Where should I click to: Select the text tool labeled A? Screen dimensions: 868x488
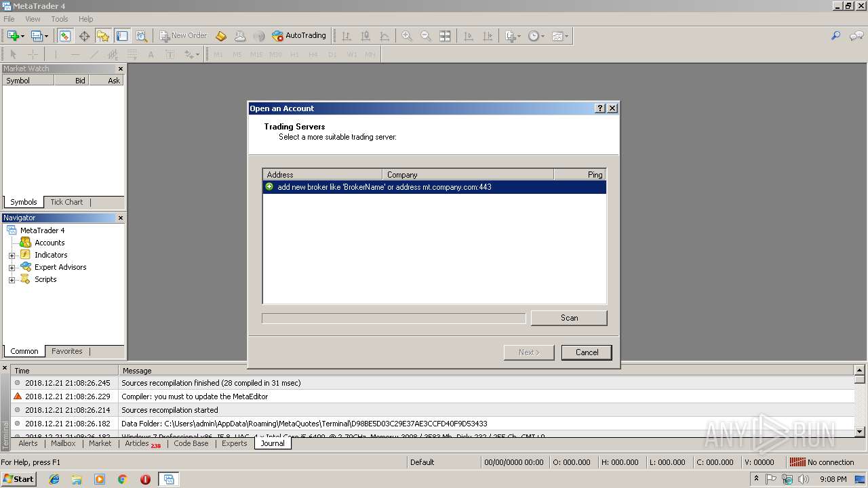click(x=151, y=54)
